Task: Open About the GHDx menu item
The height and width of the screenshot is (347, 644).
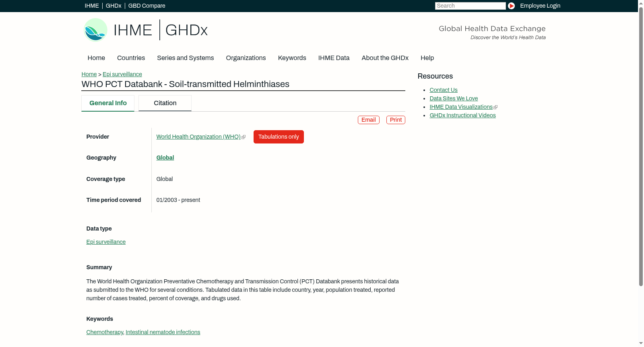Action: 385,58
